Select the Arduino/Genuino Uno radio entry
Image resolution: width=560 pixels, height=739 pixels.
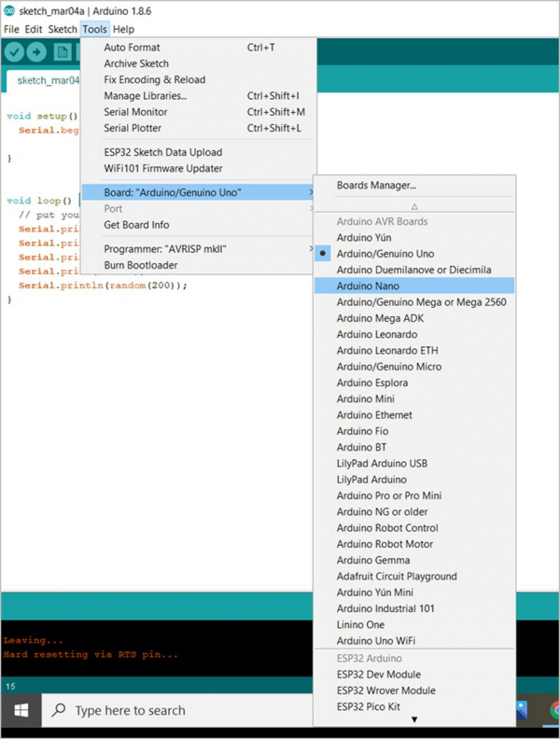pos(414,254)
